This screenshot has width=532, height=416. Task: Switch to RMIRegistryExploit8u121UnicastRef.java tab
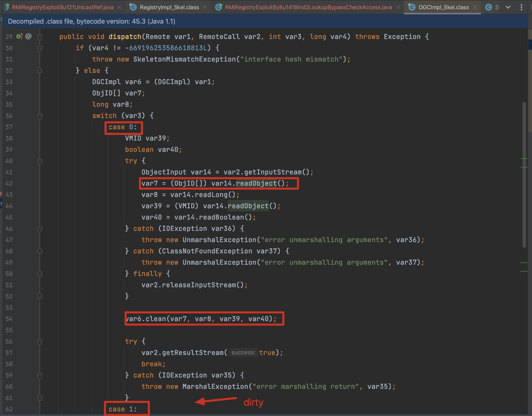[x=63, y=7]
